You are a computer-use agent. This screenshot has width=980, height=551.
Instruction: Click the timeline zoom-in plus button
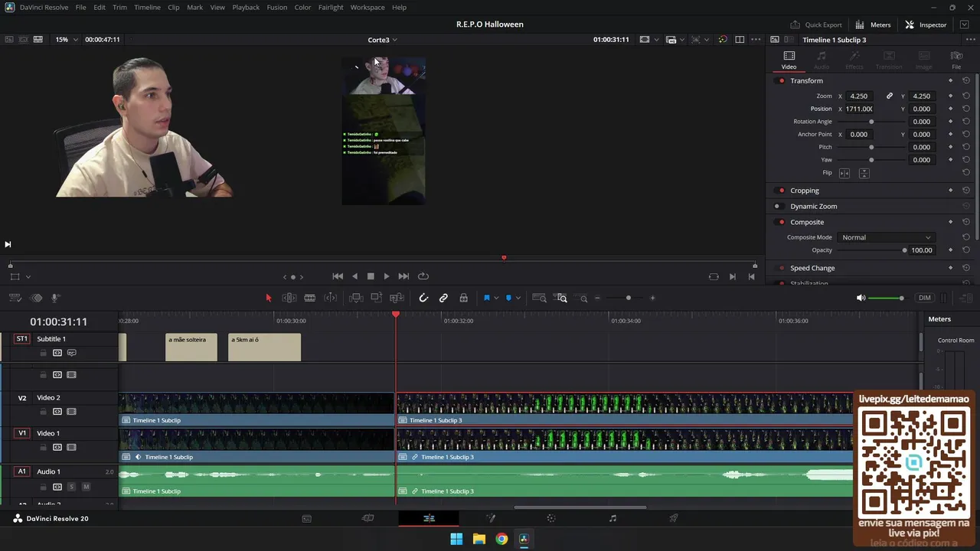652,298
